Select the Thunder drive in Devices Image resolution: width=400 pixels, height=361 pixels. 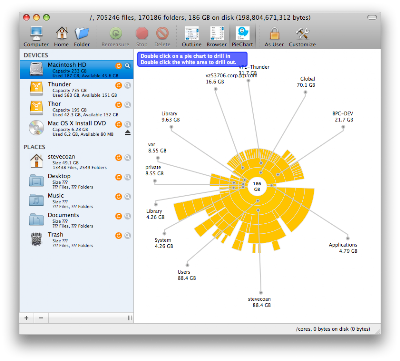coord(76,89)
